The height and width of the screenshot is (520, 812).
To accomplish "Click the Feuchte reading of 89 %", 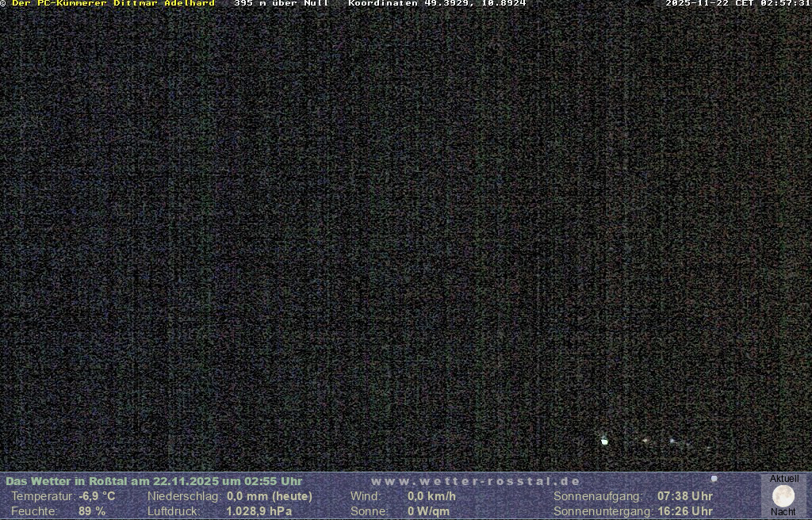I will (92, 511).
